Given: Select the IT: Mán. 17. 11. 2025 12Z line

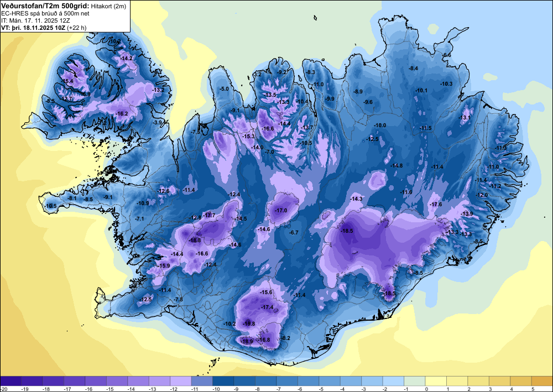Looking at the screenshot, I should coord(35,20).
